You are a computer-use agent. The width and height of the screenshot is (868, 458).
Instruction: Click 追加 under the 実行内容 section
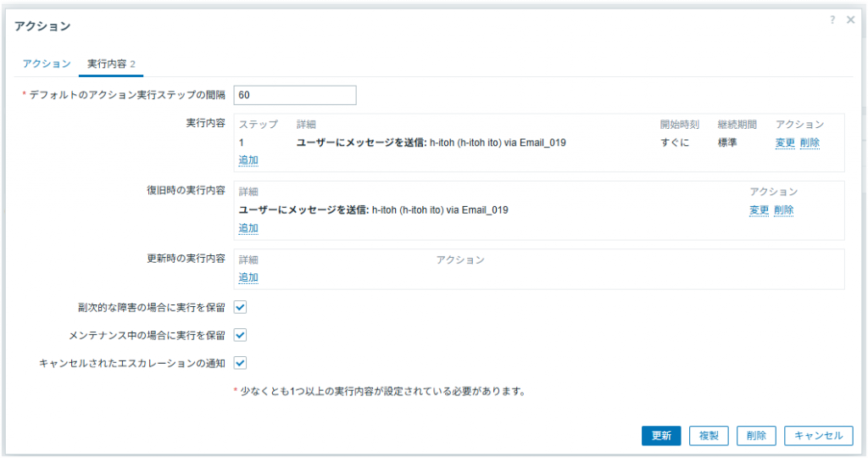pyautogui.click(x=248, y=159)
